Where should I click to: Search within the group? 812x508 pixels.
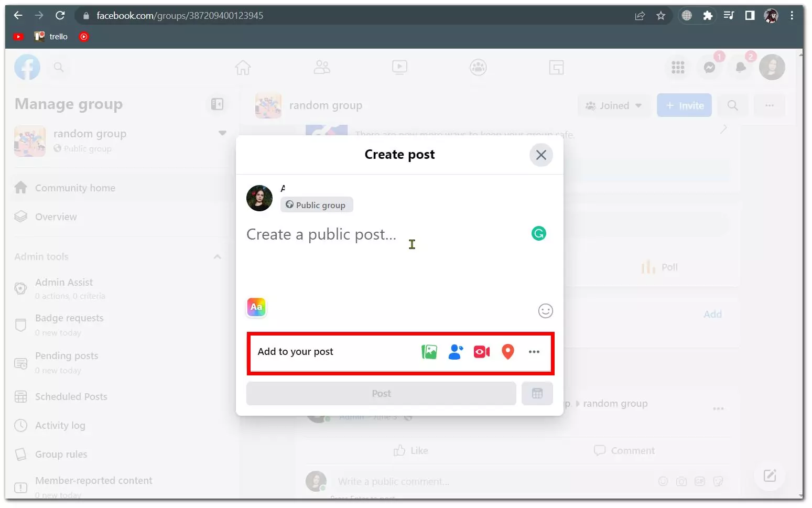click(x=732, y=105)
